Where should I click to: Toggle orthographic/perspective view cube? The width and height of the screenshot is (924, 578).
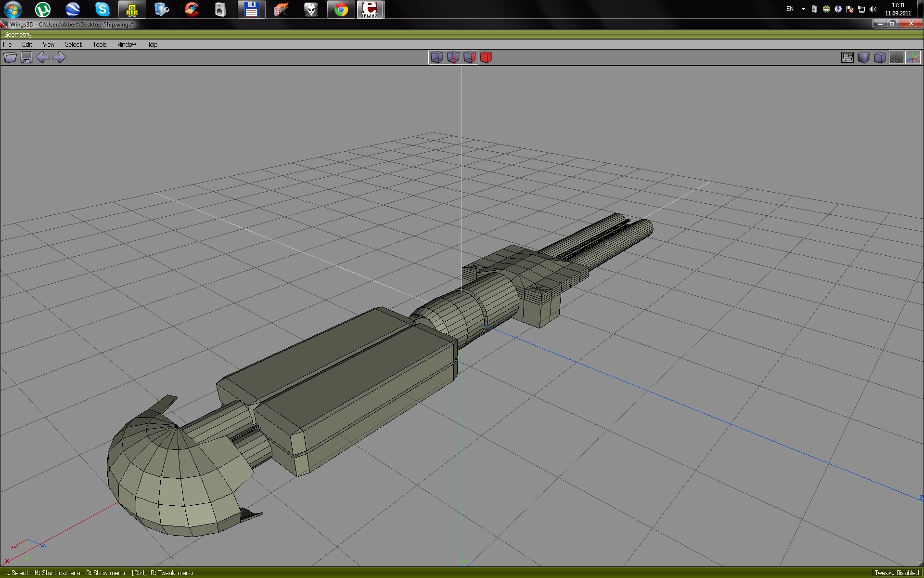click(880, 58)
